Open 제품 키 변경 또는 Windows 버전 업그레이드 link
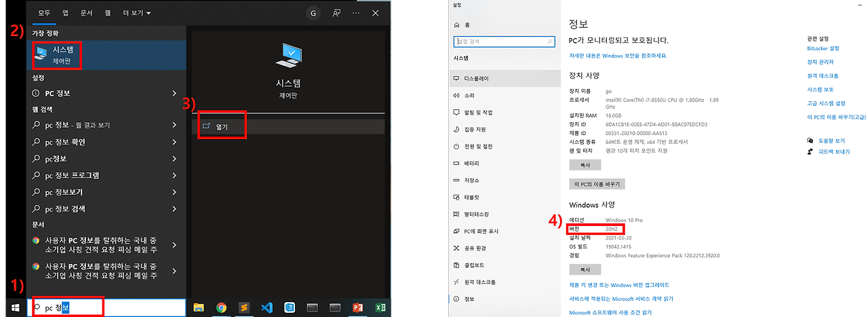This screenshot has width=868, height=317. tap(619, 285)
